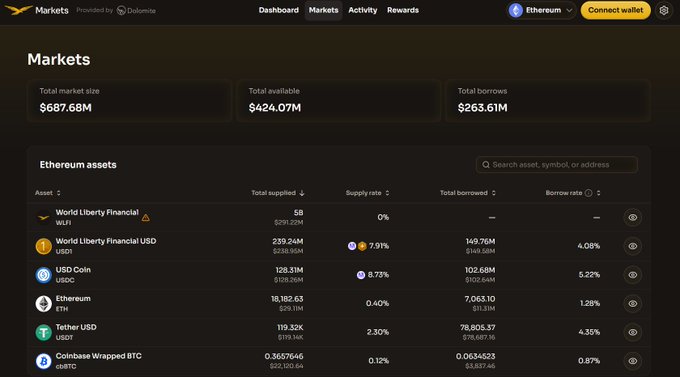The height and width of the screenshot is (377, 680).
Task: Click orange reward badge in USD1 supply rate
Action: point(362,246)
